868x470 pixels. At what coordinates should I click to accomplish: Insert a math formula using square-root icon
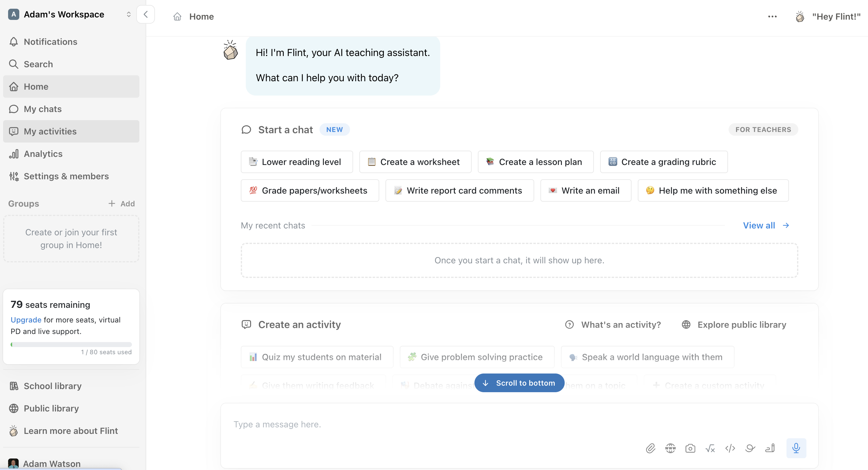[710, 448]
